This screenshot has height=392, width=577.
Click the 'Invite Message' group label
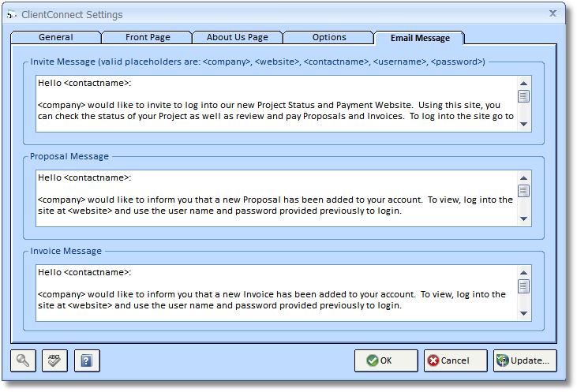[257, 62]
